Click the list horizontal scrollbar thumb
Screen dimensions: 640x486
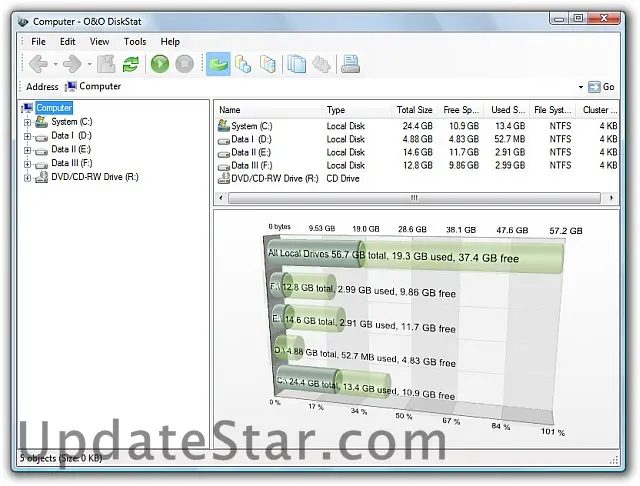(414, 198)
